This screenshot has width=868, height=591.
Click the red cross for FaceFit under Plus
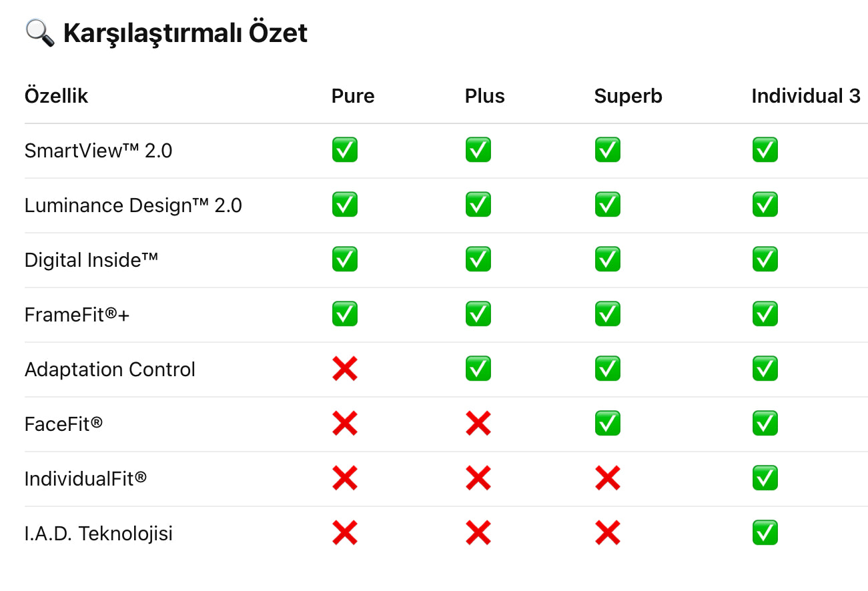[x=478, y=424]
